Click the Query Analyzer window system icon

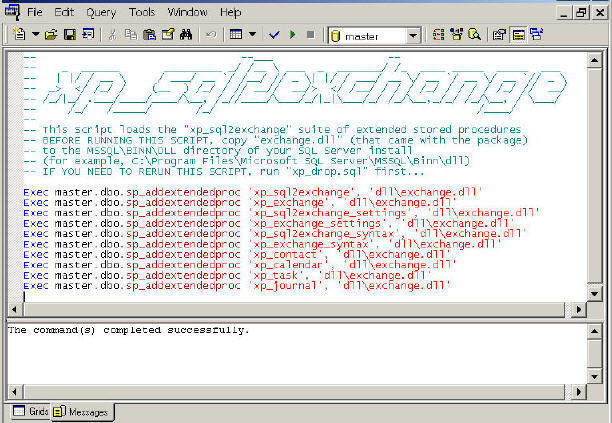[12, 12]
